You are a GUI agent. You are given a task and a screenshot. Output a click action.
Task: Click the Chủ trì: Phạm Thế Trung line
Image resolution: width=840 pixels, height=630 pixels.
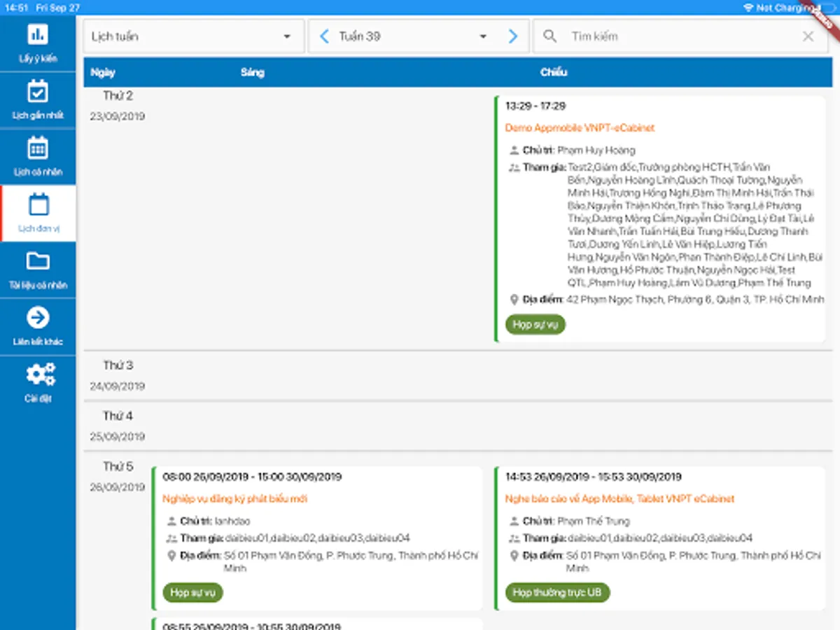click(x=570, y=521)
